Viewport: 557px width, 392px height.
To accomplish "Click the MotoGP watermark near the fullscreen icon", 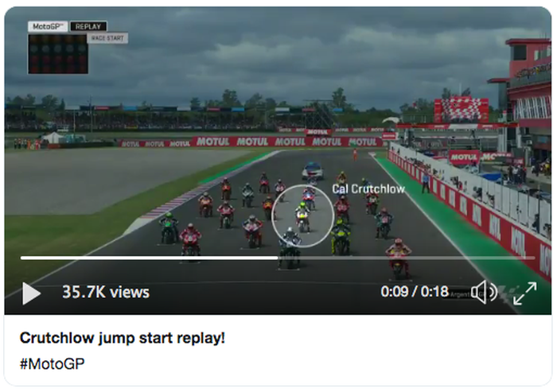I will point(506,293).
